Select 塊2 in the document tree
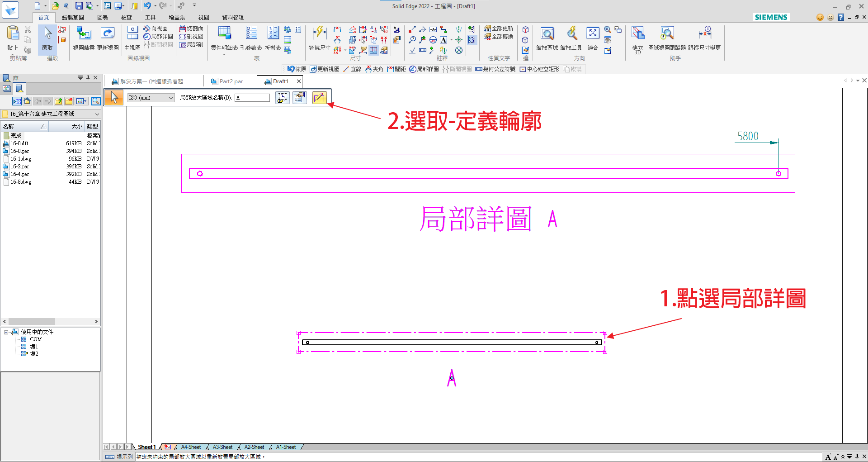Viewport: 868px width, 462px height. point(34,354)
